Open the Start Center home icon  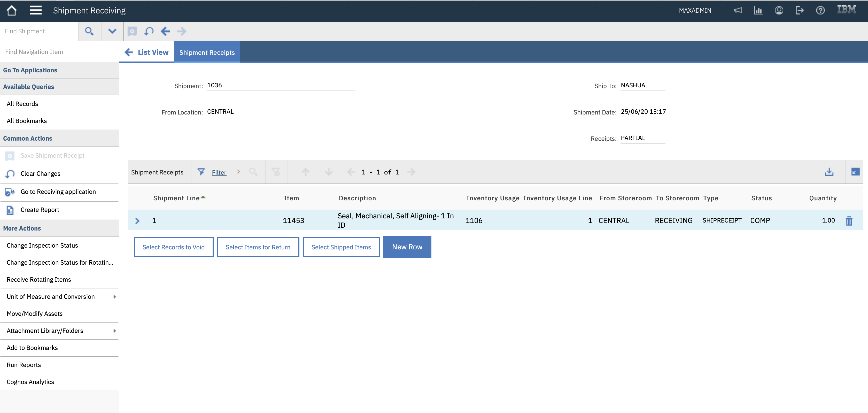click(x=11, y=10)
